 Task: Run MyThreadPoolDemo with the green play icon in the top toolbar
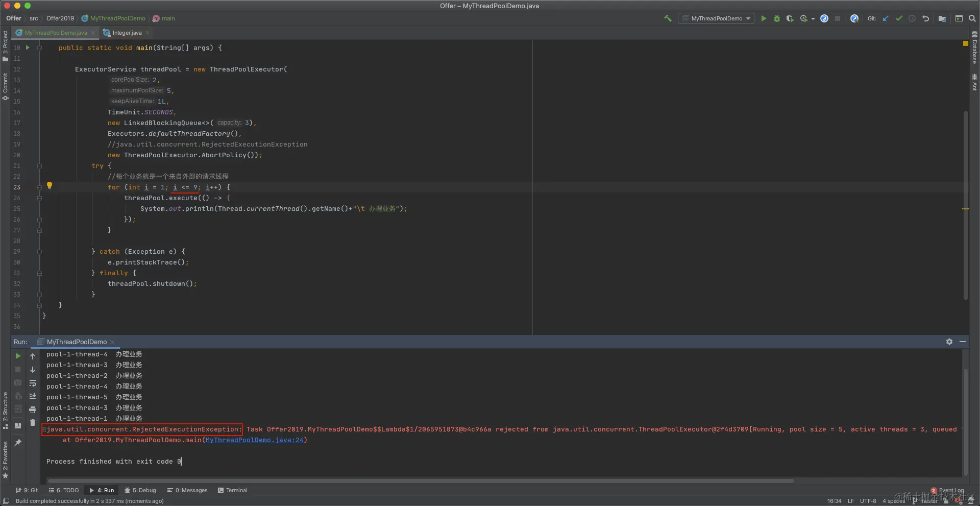tap(764, 18)
